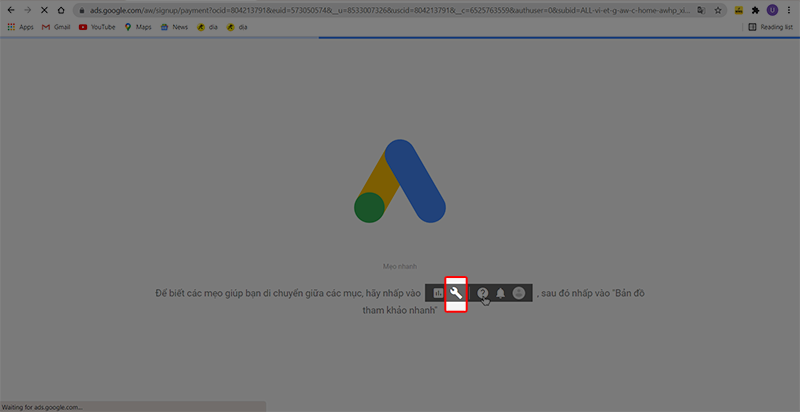The image size is (800, 412).
Task: Open the Chrome three-dot menu
Action: [788, 9]
